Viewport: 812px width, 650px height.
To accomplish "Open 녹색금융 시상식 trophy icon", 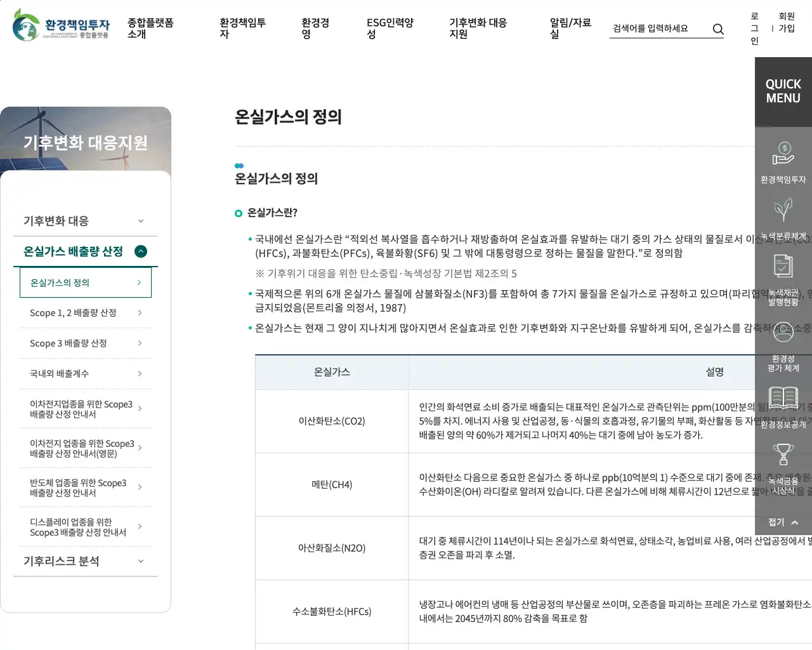I will pos(783,455).
